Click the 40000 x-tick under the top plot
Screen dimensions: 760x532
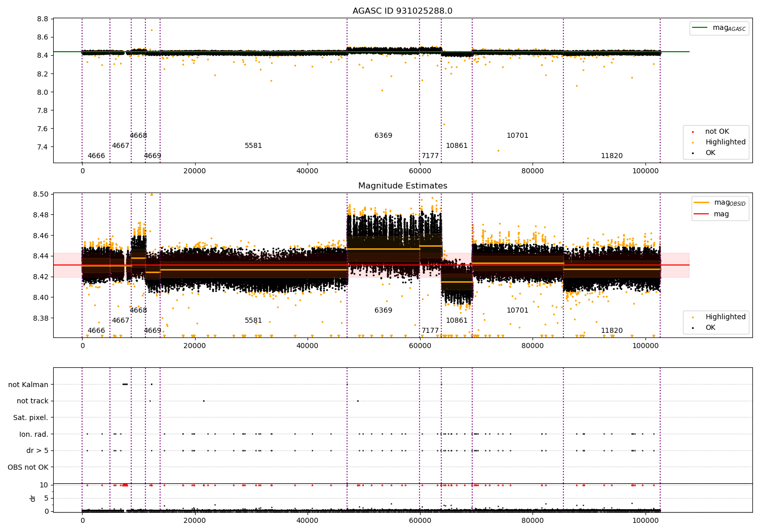(308, 171)
